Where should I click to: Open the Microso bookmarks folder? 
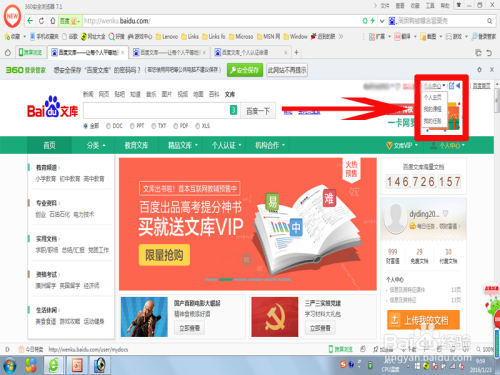click(241, 36)
